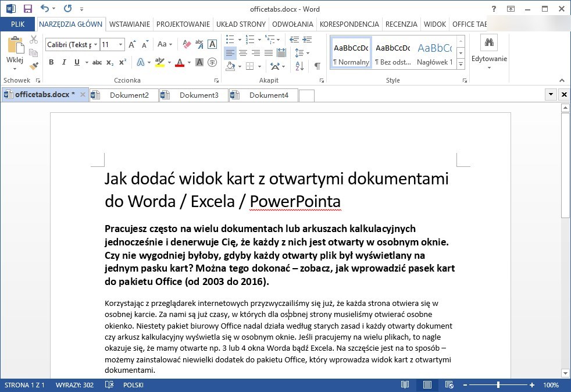Clear all formatting eraser icon

click(x=187, y=44)
